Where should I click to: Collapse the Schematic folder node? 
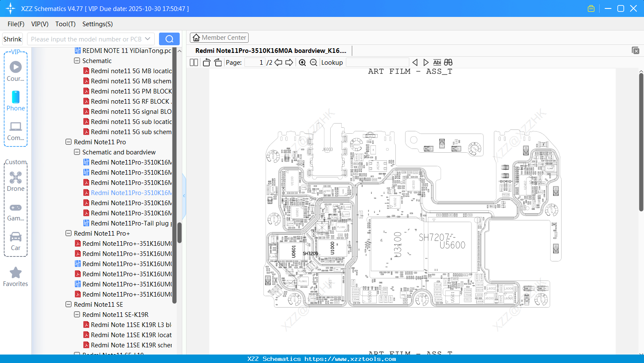pos(77,60)
